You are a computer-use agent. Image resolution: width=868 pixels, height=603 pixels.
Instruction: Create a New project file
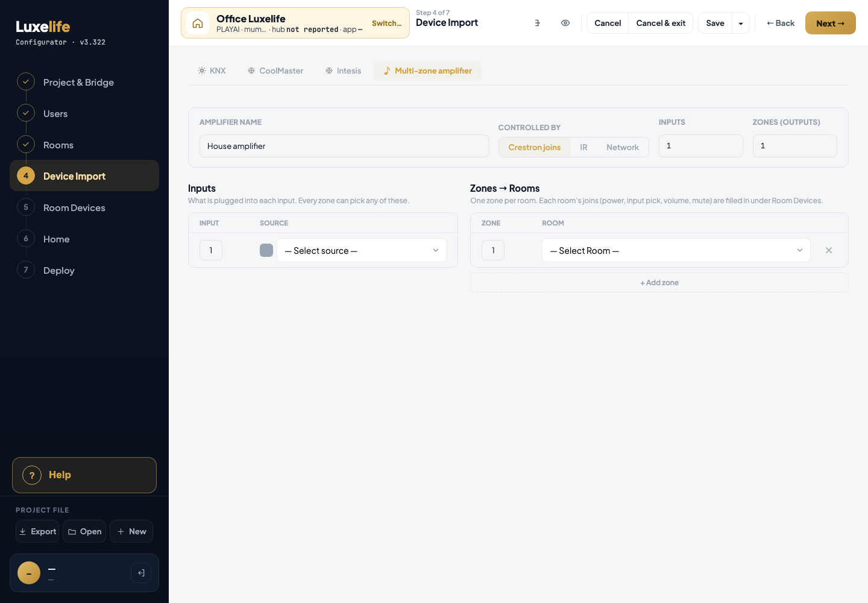[x=131, y=531]
